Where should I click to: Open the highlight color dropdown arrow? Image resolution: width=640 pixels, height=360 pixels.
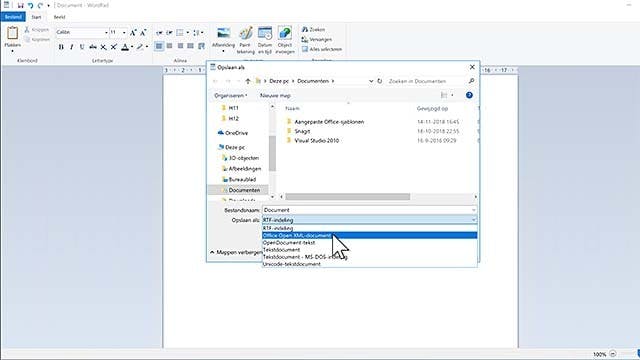pos(147,47)
